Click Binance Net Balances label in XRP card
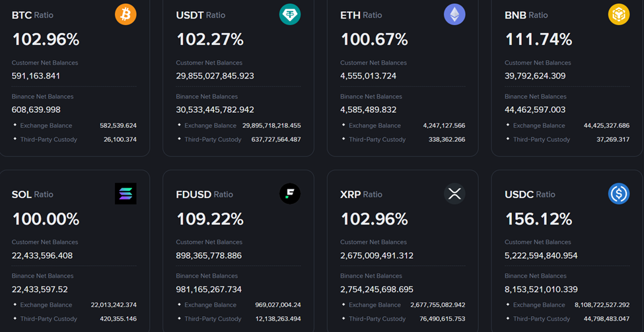This screenshot has width=644, height=332. pyautogui.click(x=371, y=276)
